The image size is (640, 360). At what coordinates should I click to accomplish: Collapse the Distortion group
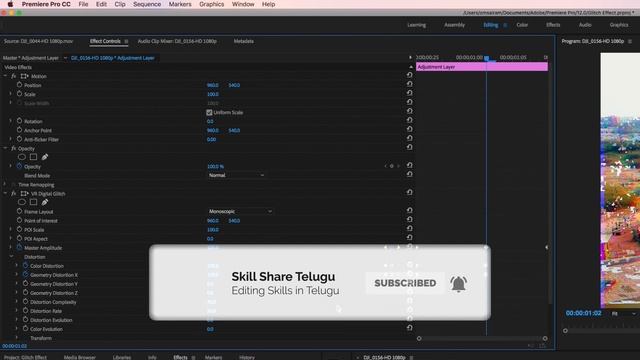pos(11,257)
